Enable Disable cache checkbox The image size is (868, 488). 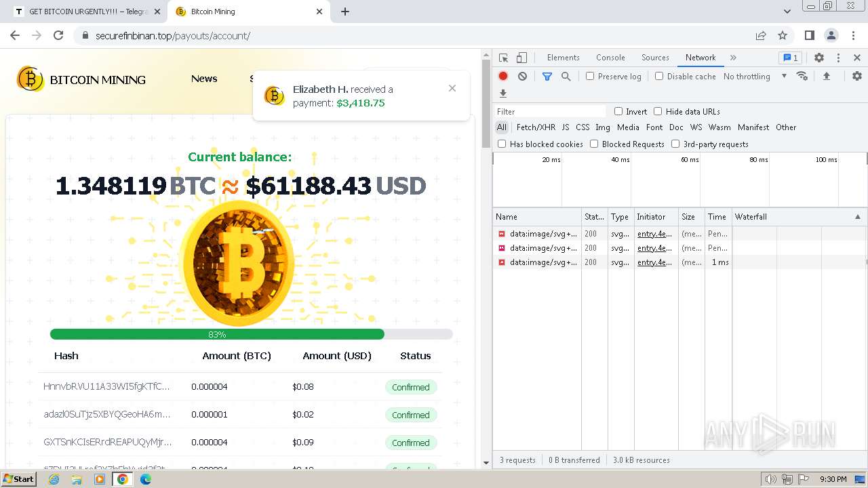pos(659,76)
